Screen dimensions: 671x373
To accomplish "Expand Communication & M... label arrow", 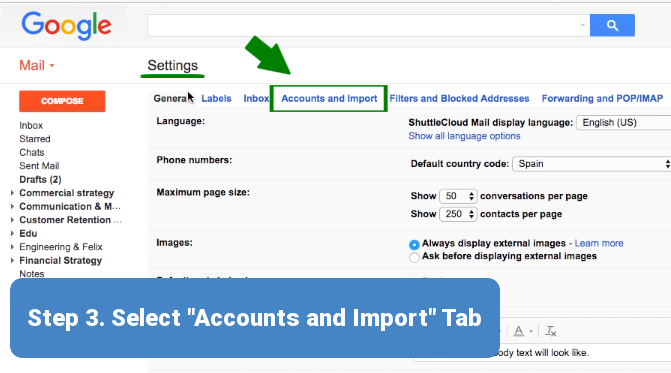I will point(12,207).
